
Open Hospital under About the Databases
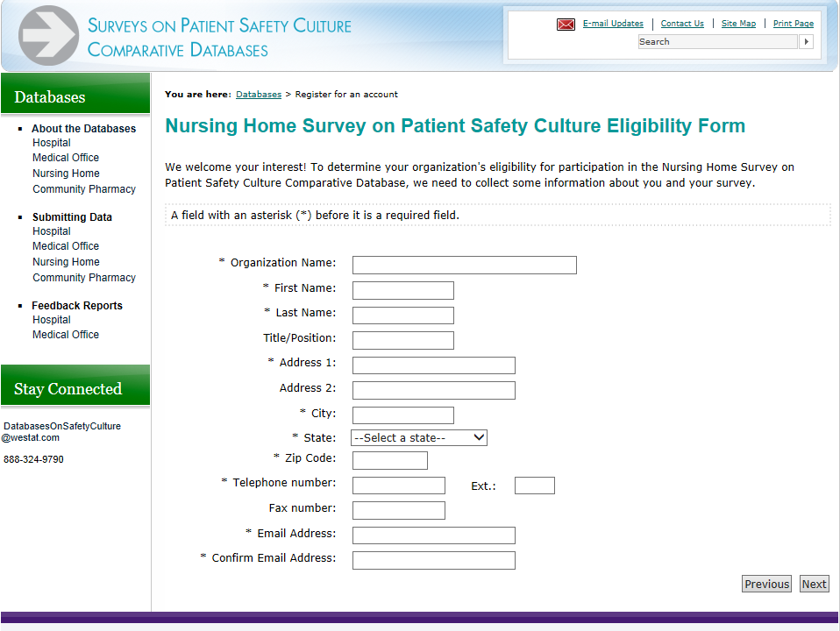pos(52,143)
